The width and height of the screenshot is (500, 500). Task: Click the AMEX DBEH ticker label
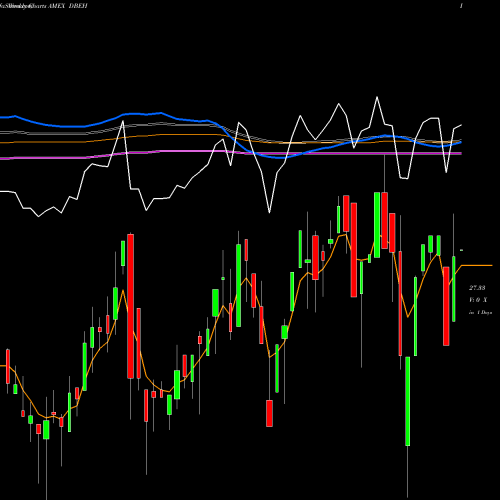[68, 6]
